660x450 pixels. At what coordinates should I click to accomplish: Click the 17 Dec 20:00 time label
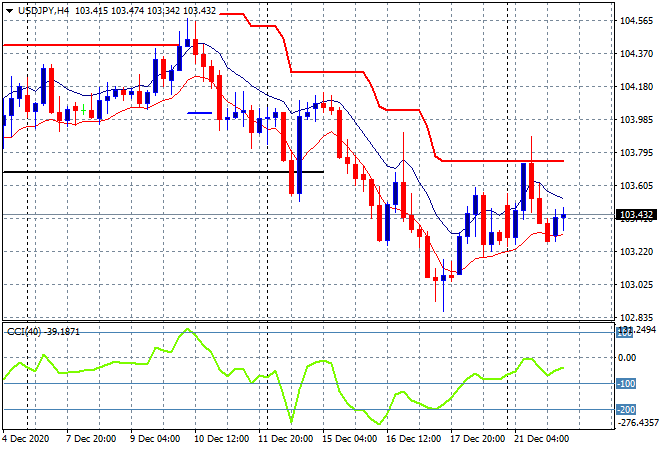pyautogui.click(x=477, y=439)
